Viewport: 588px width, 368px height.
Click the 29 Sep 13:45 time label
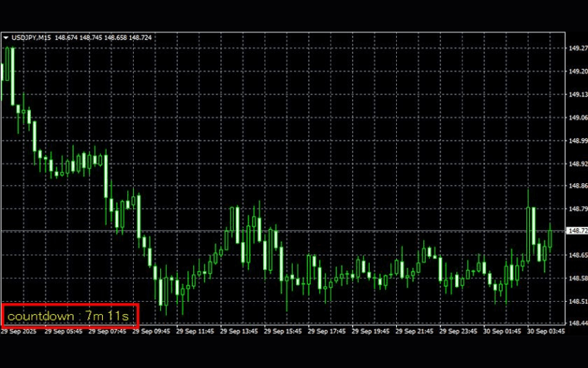tap(240, 332)
